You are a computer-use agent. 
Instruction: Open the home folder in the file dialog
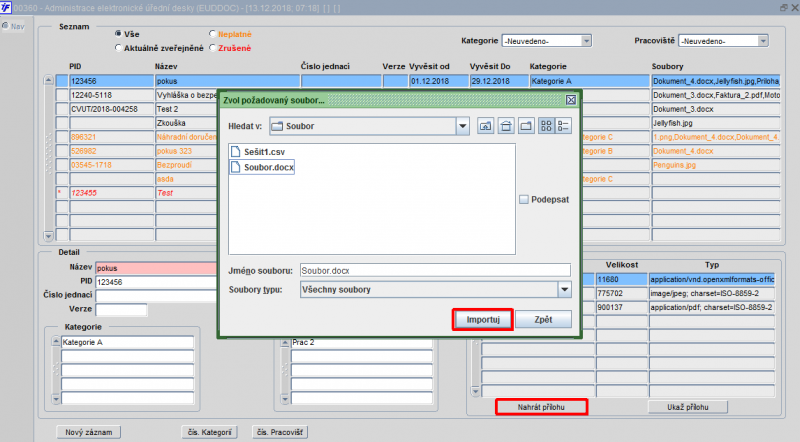(x=506, y=126)
